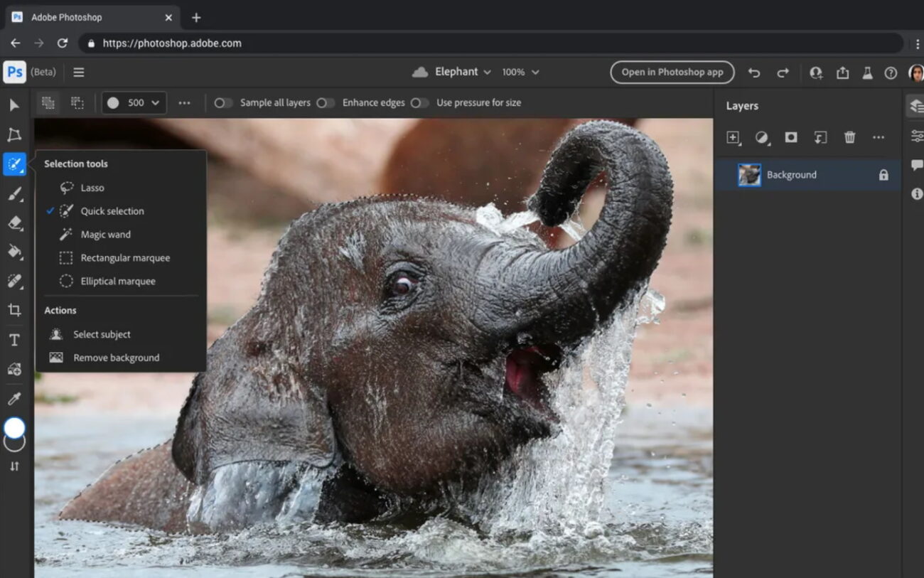Toggle Use pressure for size switch
The image size is (924, 578).
tap(419, 102)
